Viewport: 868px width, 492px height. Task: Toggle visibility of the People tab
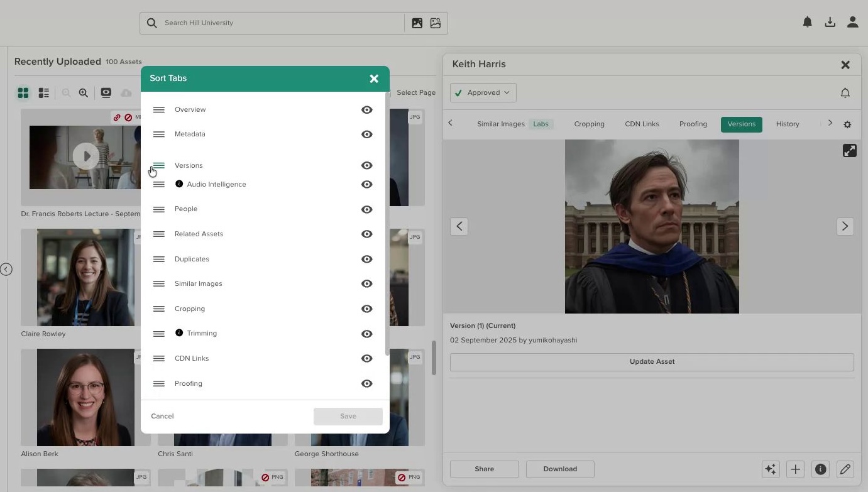(367, 209)
